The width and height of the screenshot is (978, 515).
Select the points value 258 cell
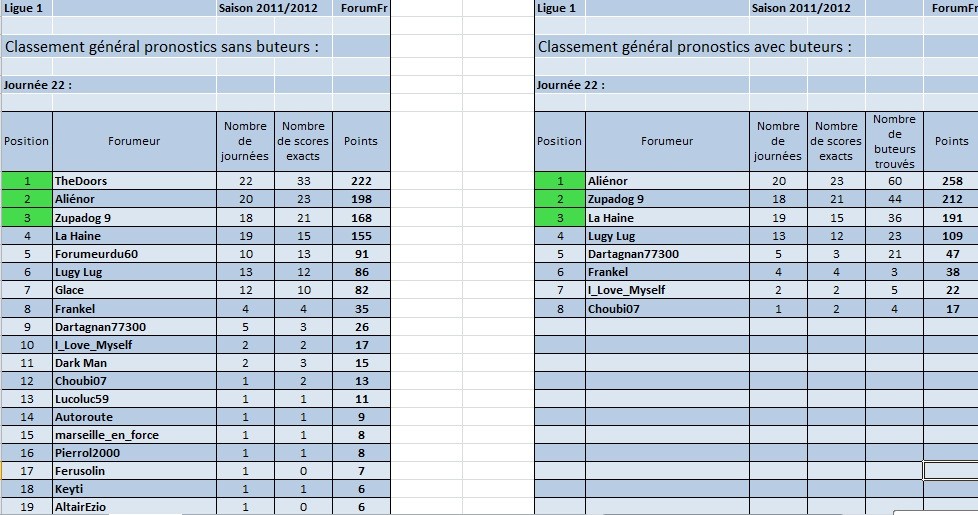point(951,181)
